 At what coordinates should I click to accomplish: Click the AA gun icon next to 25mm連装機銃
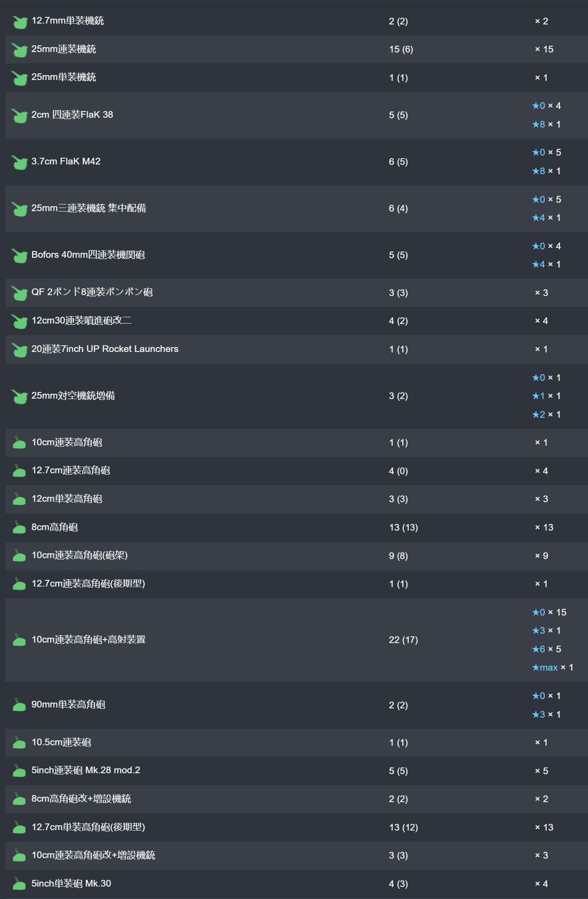point(19,50)
